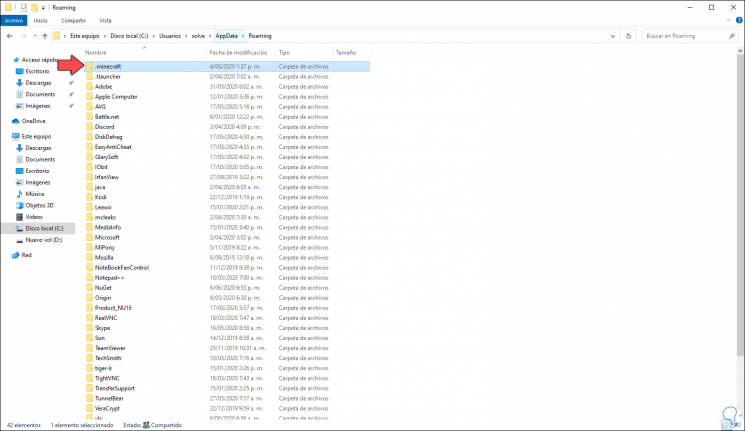Image resolution: width=745 pixels, height=431 pixels.
Task: Navigate to Disco local (C:) breadcrumb
Action: (129, 36)
